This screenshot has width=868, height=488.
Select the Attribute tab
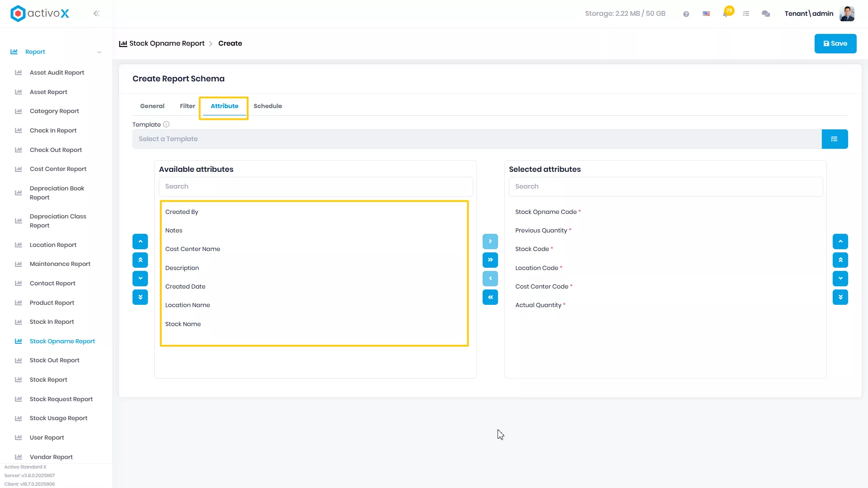click(x=224, y=106)
